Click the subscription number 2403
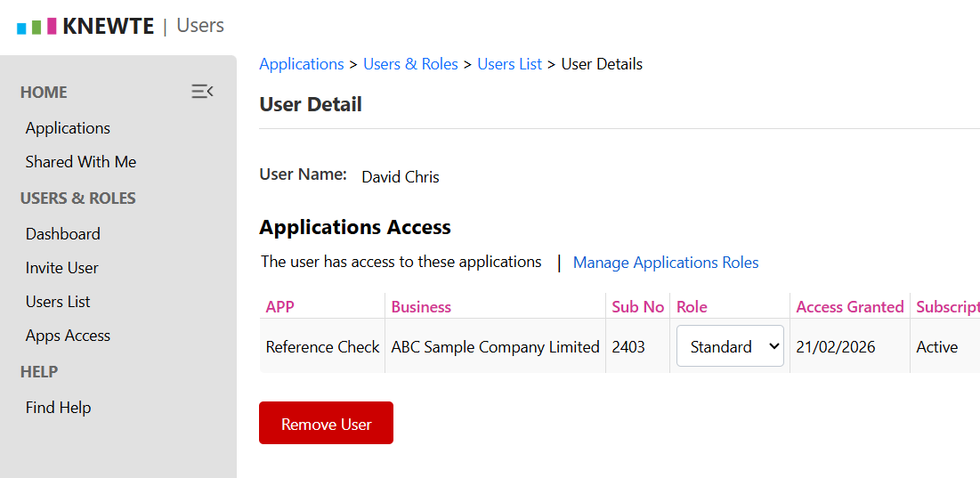The image size is (980, 478). point(628,347)
